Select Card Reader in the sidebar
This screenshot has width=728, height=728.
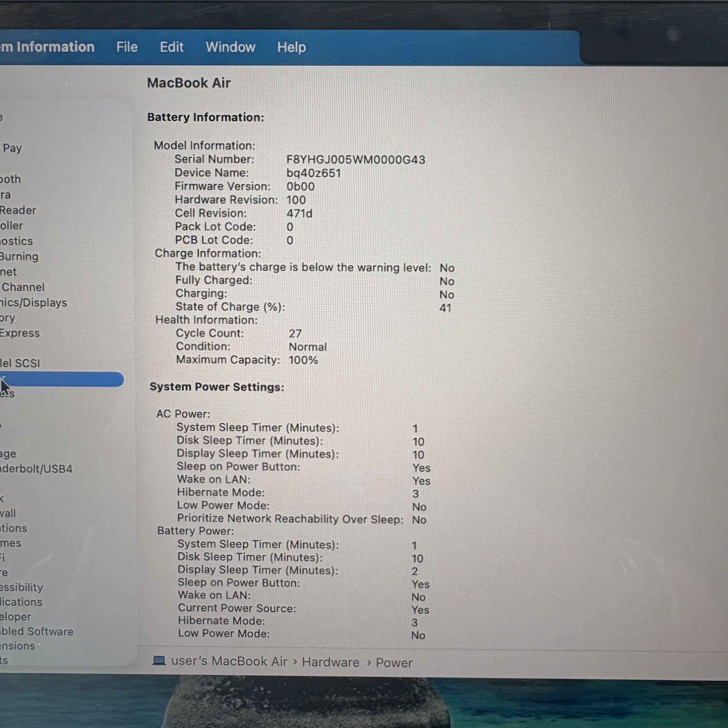18,210
